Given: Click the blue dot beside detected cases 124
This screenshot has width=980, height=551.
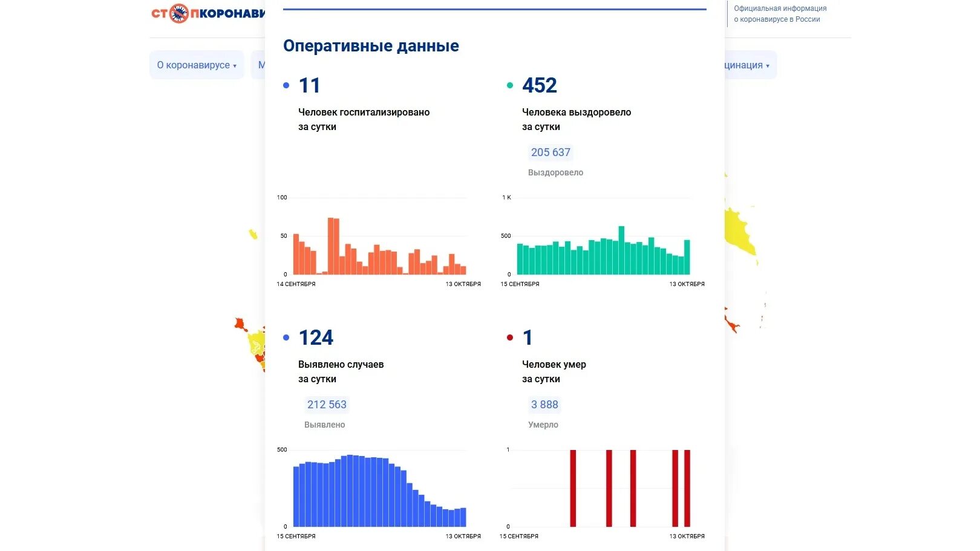Looking at the screenshot, I should click(x=286, y=337).
